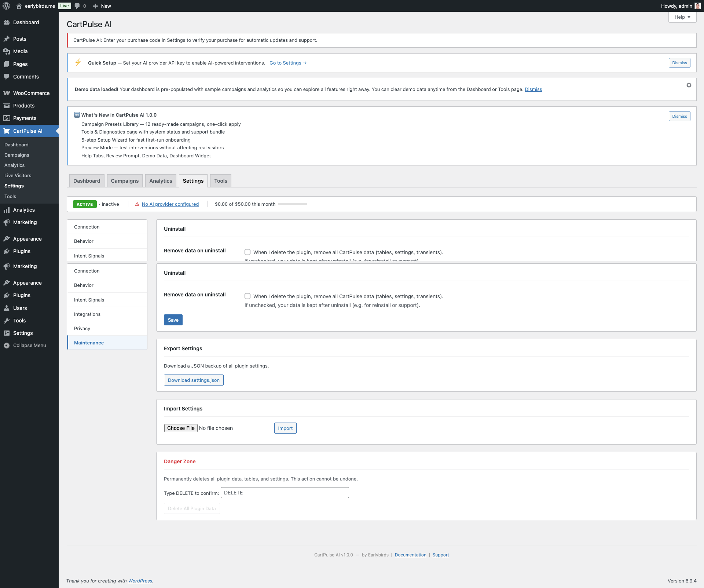The height and width of the screenshot is (588, 704).
Task: Click the DELETE confirmation text field
Action: pyautogui.click(x=285, y=493)
